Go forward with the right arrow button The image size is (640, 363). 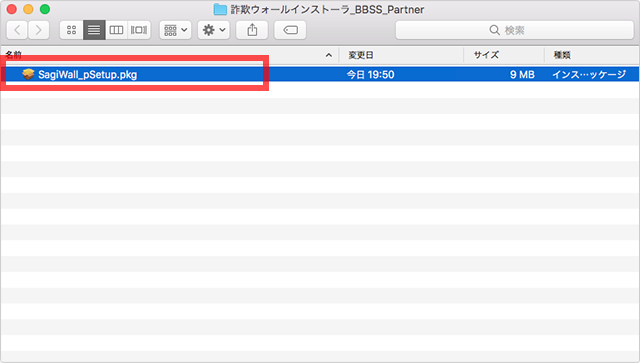point(39,30)
